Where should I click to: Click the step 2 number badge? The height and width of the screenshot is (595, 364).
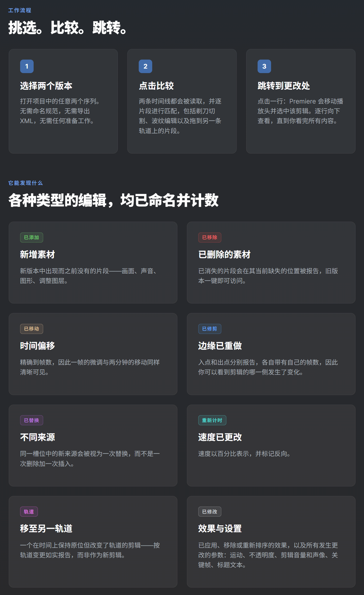[145, 66]
